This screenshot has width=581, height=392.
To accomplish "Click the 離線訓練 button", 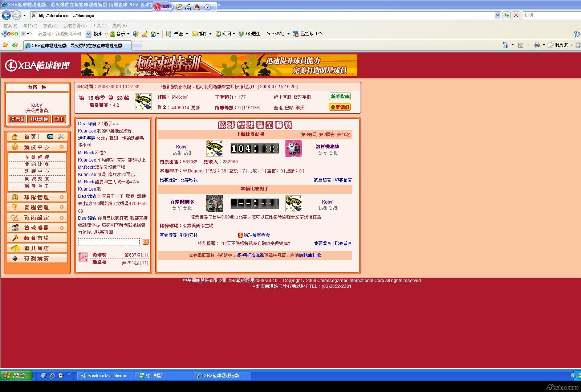I will (39, 119).
